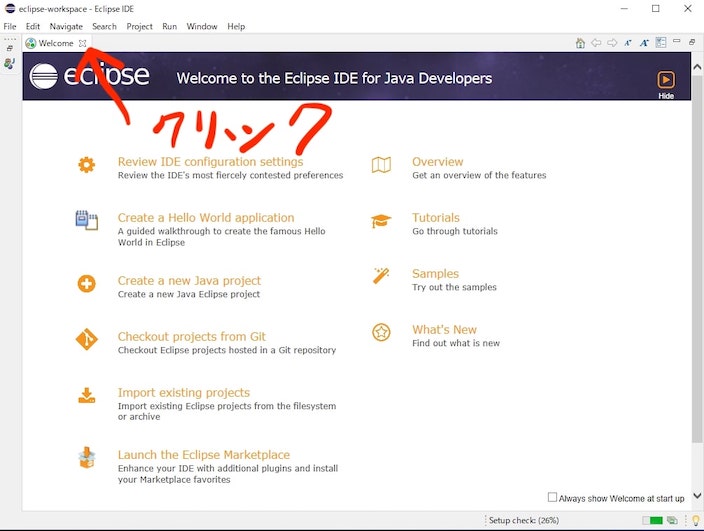Open Import existing projects link

184,392
